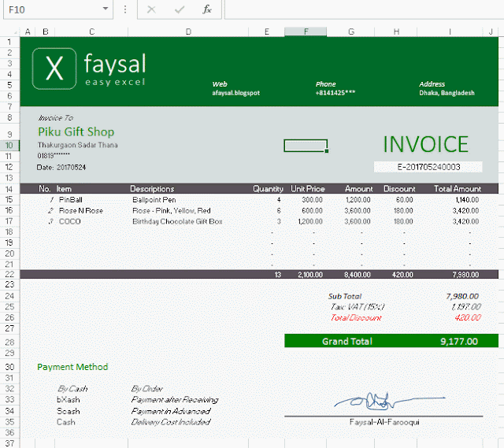504x448 pixels.
Task: Select column H header
Action: click(x=396, y=31)
